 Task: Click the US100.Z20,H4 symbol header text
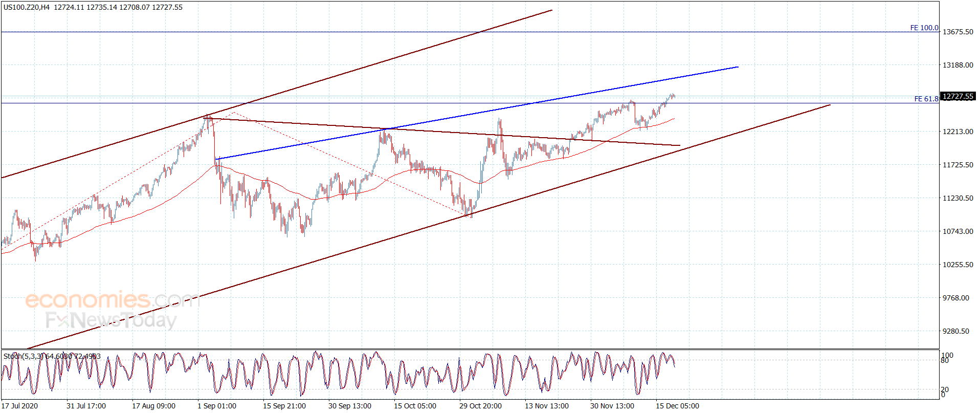point(27,7)
